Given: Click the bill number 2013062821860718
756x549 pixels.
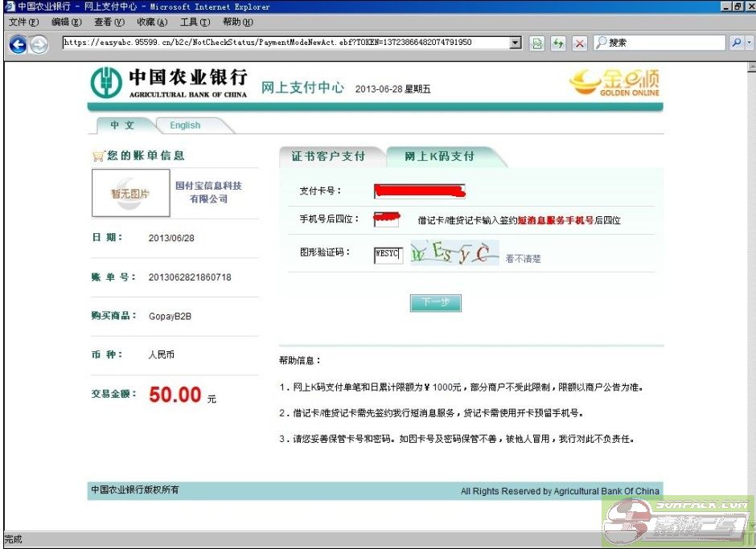Looking at the screenshot, I should pyautogui.click(x=190, y=277).
